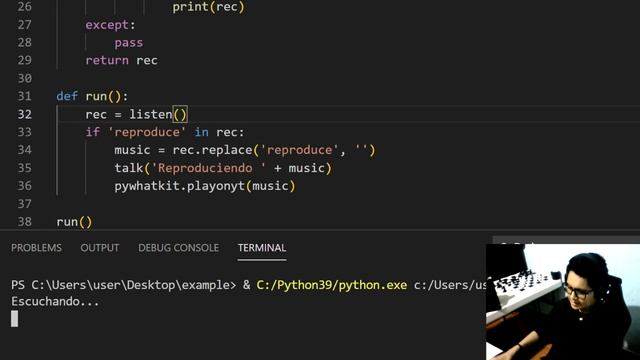Click line number 38 in gutter
Screen dimensions: 640x360
click(x=24, y=222)
